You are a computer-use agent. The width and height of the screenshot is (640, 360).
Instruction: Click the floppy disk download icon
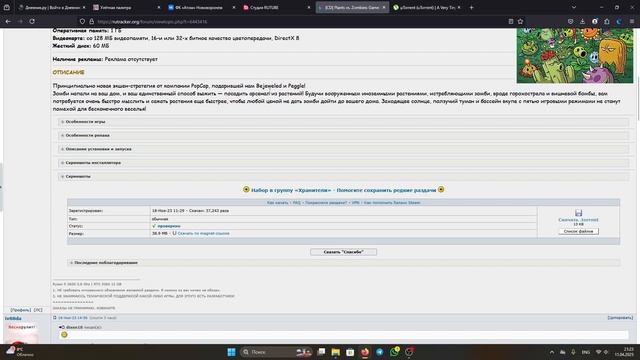coord(578,213)
